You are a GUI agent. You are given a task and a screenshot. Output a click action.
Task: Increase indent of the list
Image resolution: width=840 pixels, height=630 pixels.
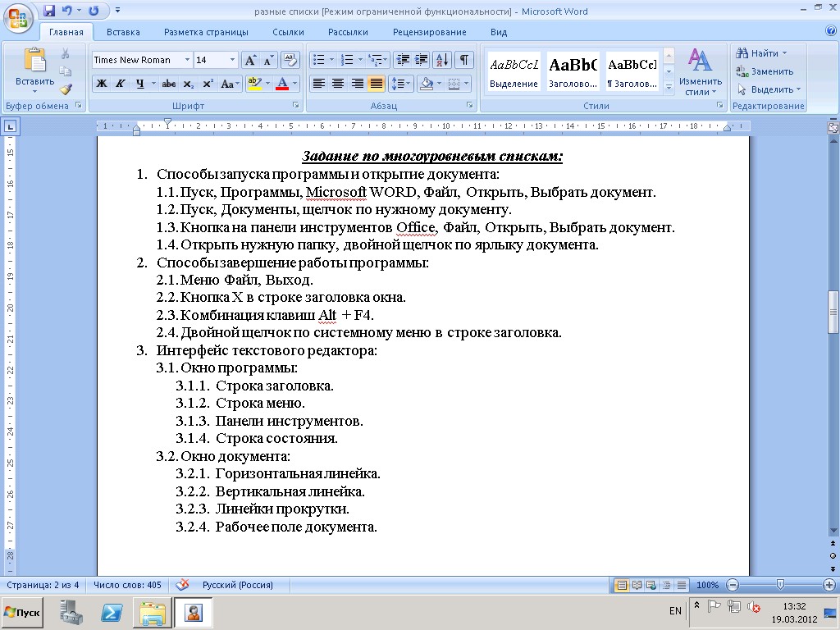[x=422, y=60]
